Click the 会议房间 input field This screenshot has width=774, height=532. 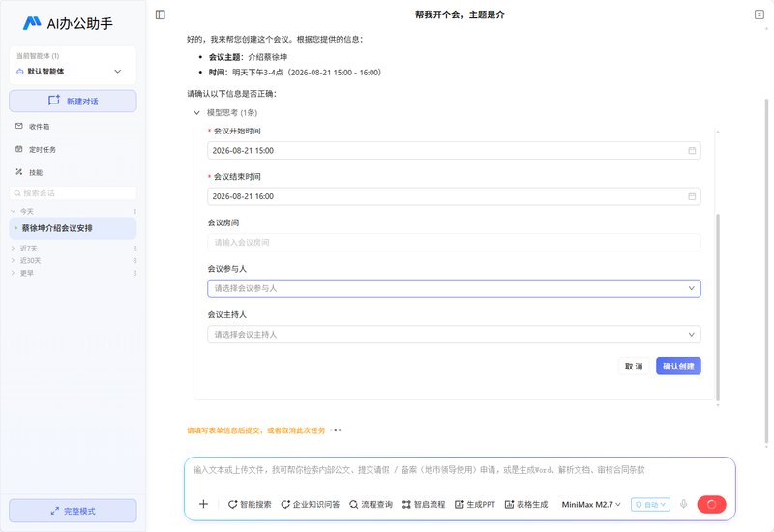coord(454,243)
